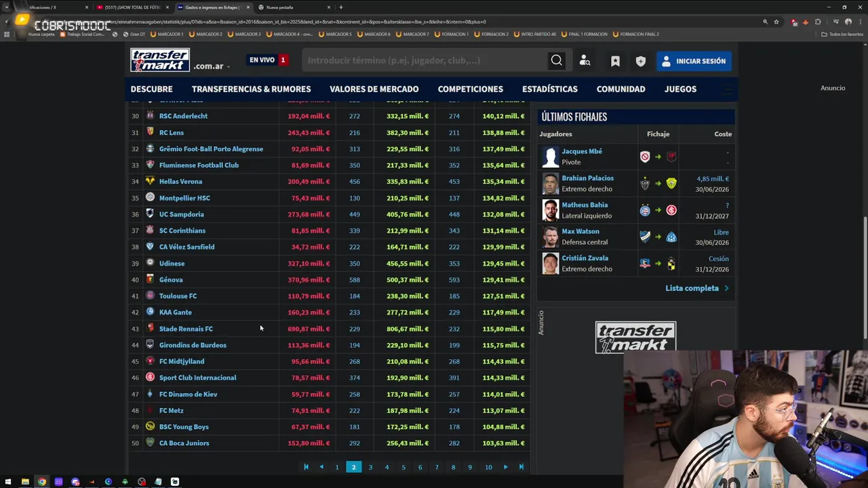The width and height of the screenshot is (868, 488).
Task: Open the VALORES DE MERCADO menu
Action: click(374, 89)
